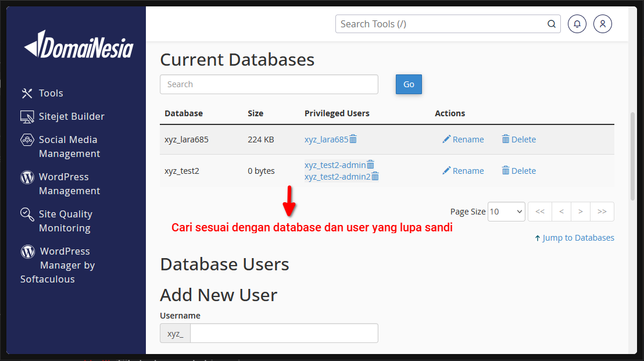Delete the xyz_test2 database
Screen dimensions: 644x361
518,170
